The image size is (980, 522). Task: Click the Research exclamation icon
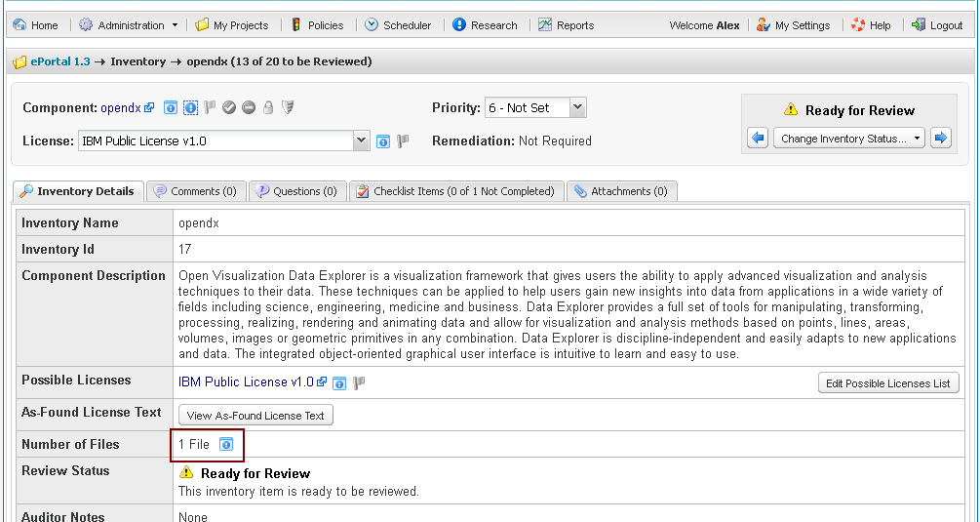pyautogui.click(x=459, y=25)
